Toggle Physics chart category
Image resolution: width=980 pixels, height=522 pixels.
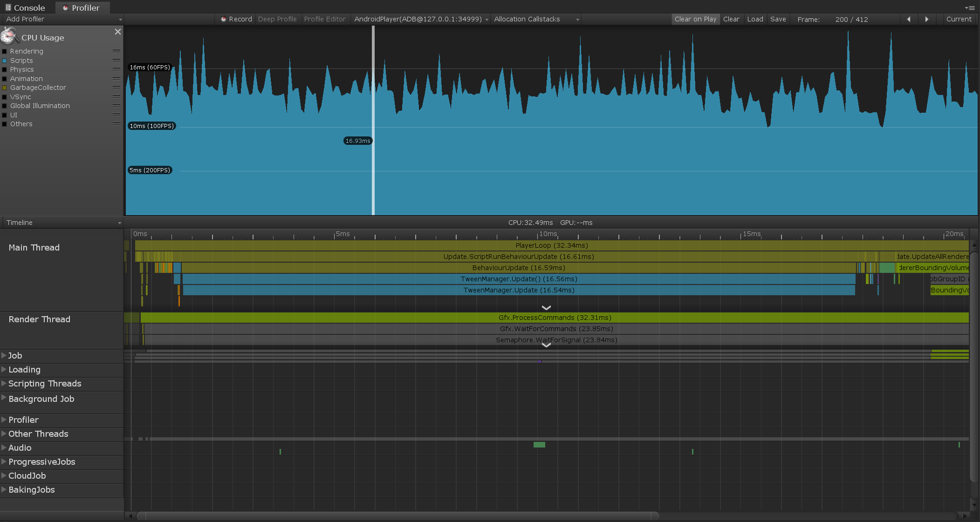coord(5,69)
